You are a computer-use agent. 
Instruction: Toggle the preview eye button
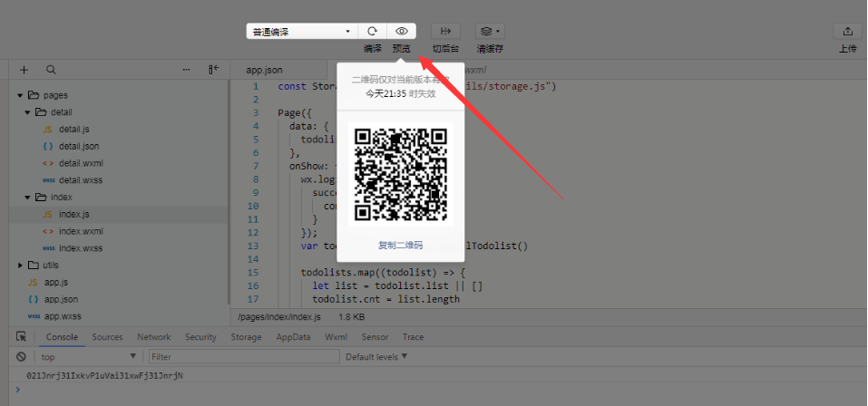click(401, 31)
